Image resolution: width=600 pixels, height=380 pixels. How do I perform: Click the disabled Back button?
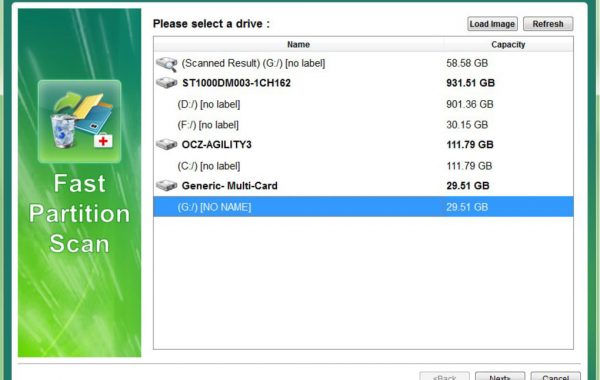(444, 376)
